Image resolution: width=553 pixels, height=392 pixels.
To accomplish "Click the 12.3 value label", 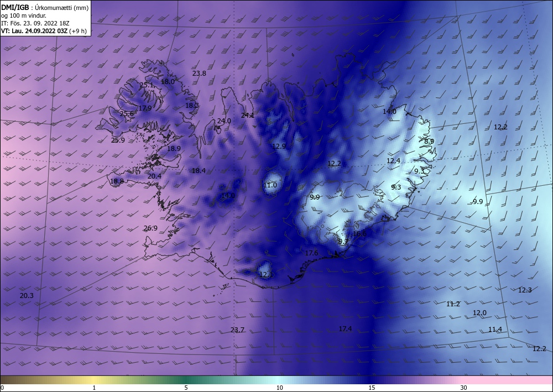I will (x=525, y=290).
